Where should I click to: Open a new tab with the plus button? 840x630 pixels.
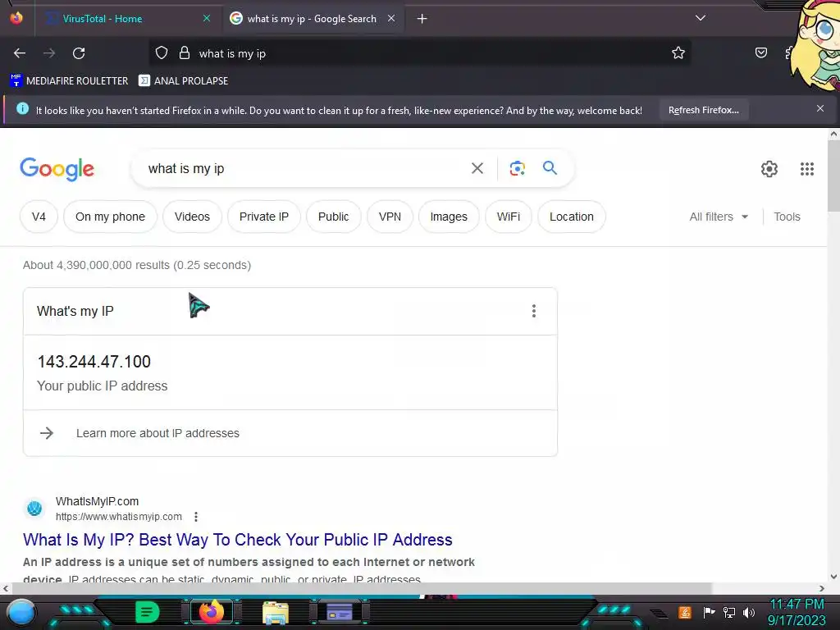pos(422,19)
